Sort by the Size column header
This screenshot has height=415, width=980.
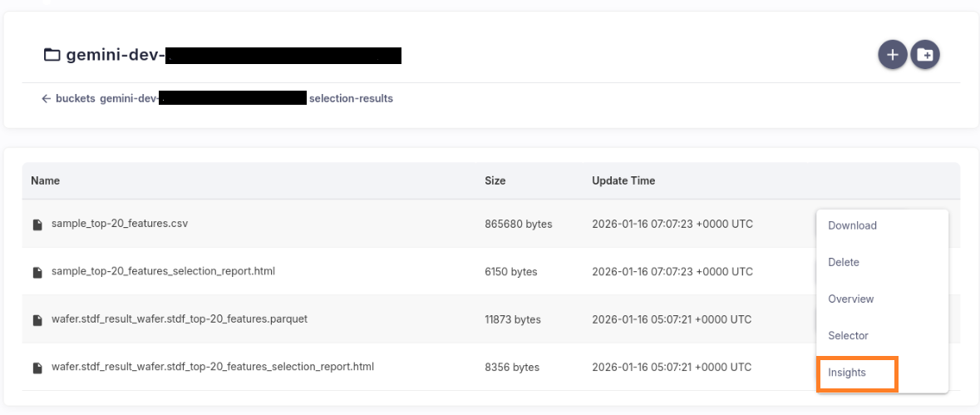(x=495, y=180)
